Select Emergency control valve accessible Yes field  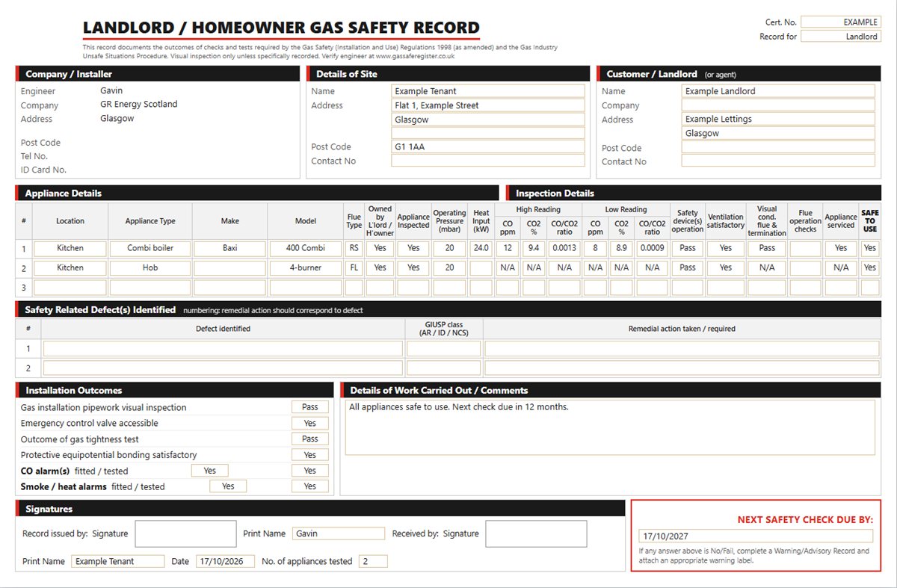tap(310, 423)
